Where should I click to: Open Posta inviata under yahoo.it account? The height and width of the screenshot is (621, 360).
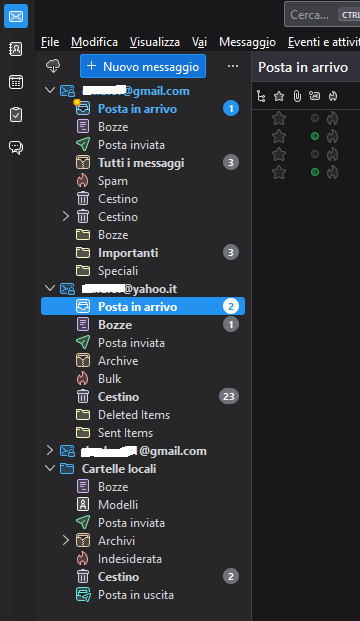pos(143,343)
